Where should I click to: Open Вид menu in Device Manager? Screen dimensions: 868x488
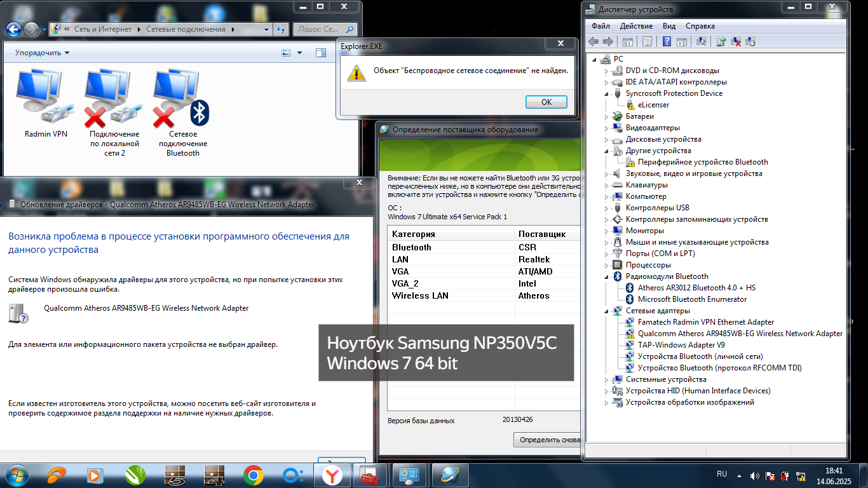pyautogui.click(x=669, y=26)
